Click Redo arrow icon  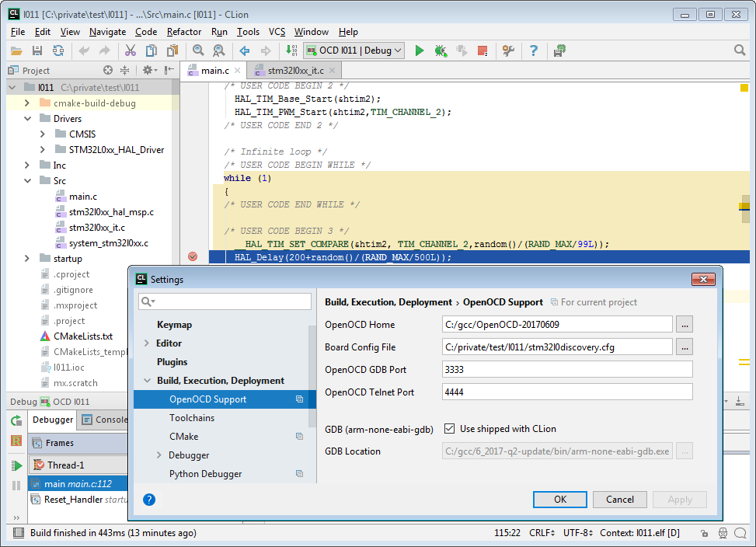[x=105, y=51]
